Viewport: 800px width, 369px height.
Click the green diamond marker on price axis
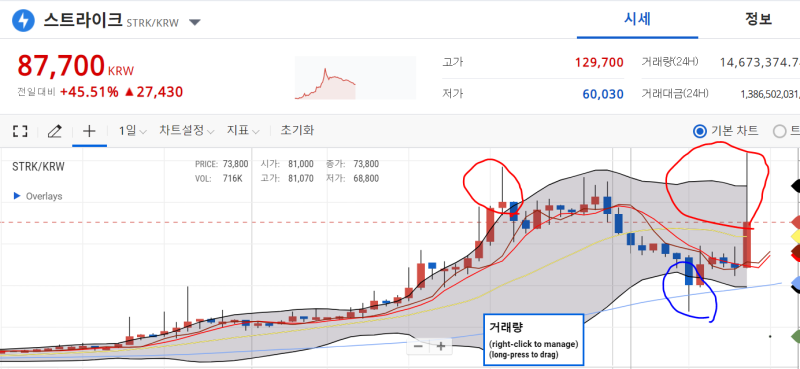click(795, 336)
